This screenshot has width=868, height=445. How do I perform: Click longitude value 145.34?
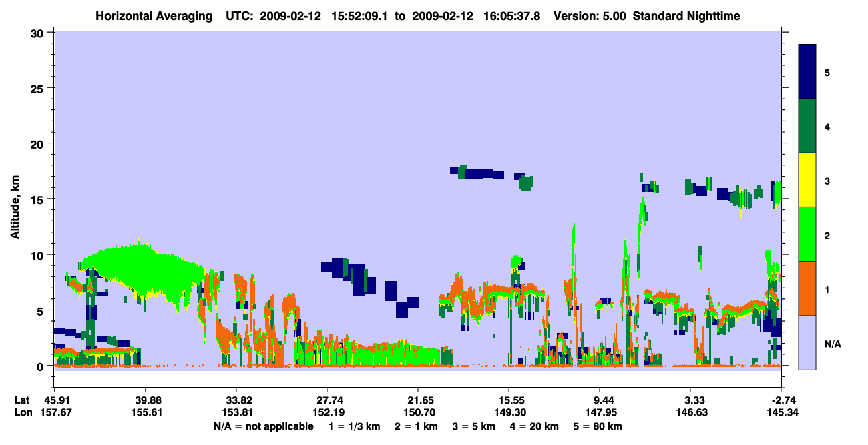click(782, 413)
